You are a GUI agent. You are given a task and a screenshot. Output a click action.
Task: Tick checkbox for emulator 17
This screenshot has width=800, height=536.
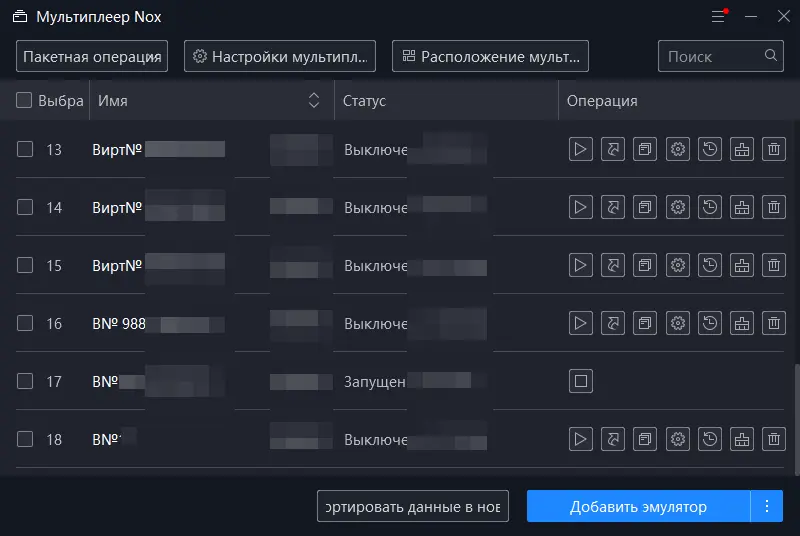(x=24, y=381)
